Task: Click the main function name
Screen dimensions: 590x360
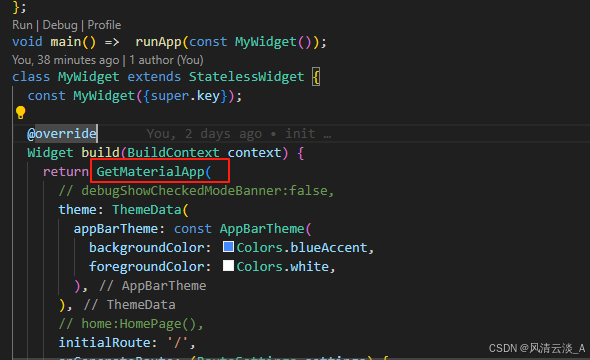Action: tap(66, 42)
